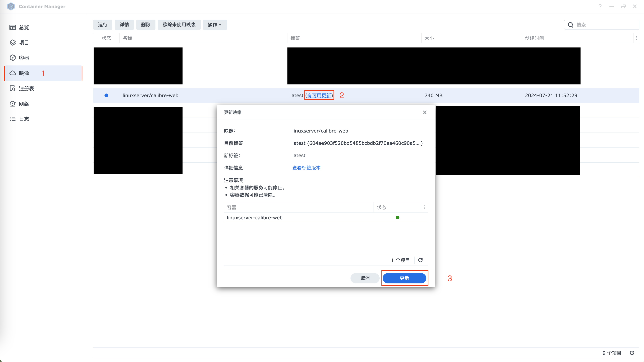The image size is (644, 362).
Task: Close the 更新映像 dialog
Action: coord(424,113)
